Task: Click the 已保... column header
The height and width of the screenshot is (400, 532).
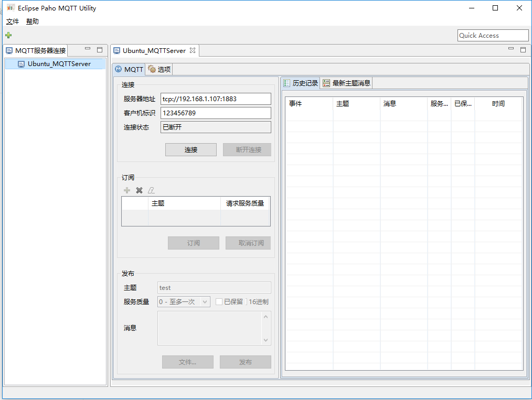Action: click(x=463, y=104)
